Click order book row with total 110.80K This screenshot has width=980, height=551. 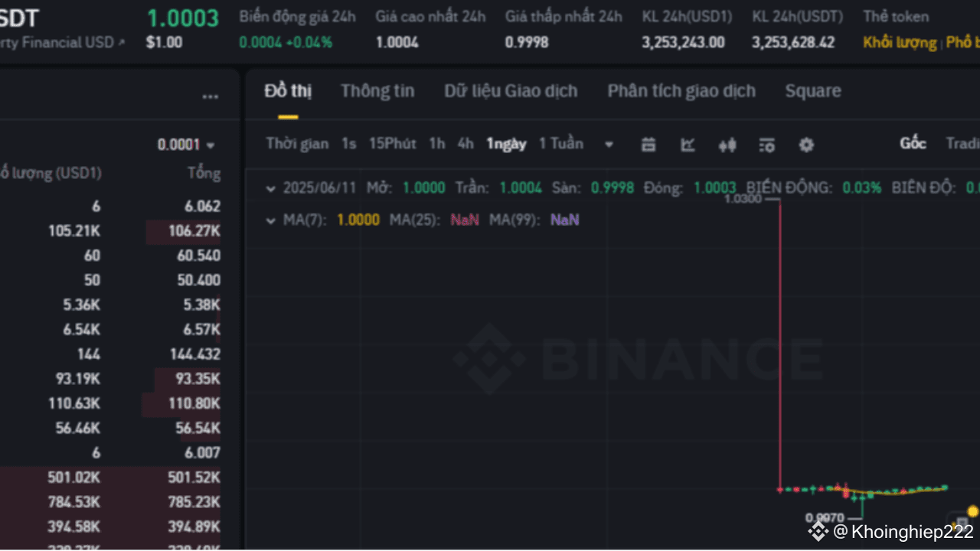click(x=110, y=403)
